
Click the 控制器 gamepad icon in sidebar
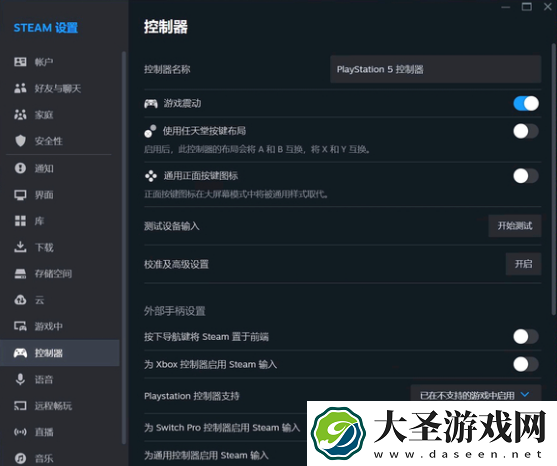click(20, 353)
